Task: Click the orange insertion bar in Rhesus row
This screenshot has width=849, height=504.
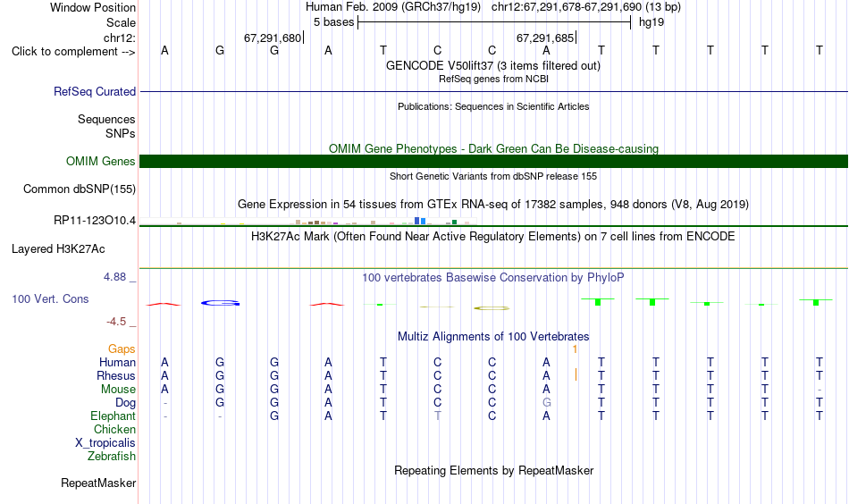Action: [x=576, y=374]
